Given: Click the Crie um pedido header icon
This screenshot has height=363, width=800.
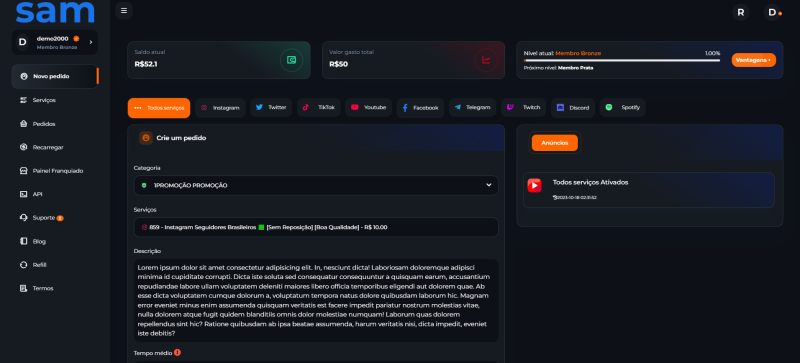Looking at the screenshot, I should tap(146, 138).
